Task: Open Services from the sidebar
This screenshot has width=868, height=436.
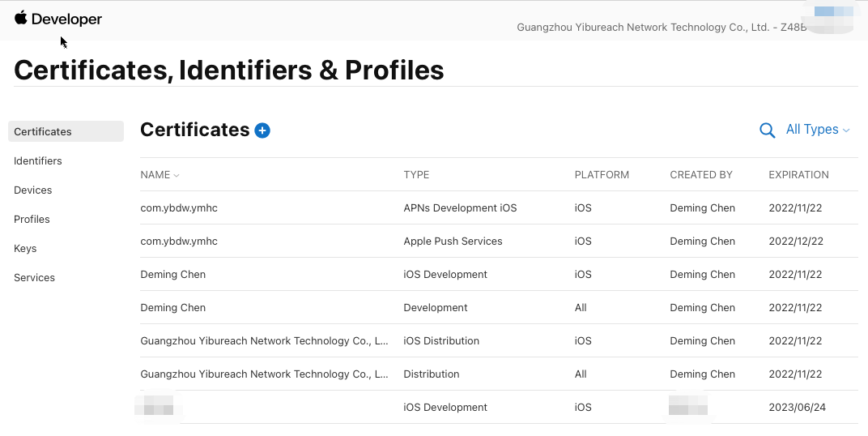Action: click(x=34, y=277)
